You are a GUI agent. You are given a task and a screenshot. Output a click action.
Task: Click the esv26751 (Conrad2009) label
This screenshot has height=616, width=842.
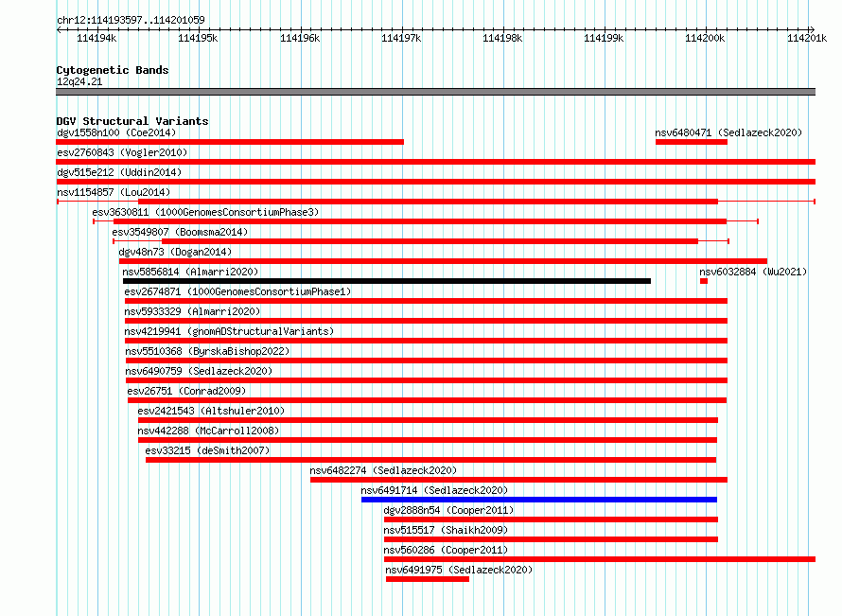pyautogui.click(x=186, y=391)
